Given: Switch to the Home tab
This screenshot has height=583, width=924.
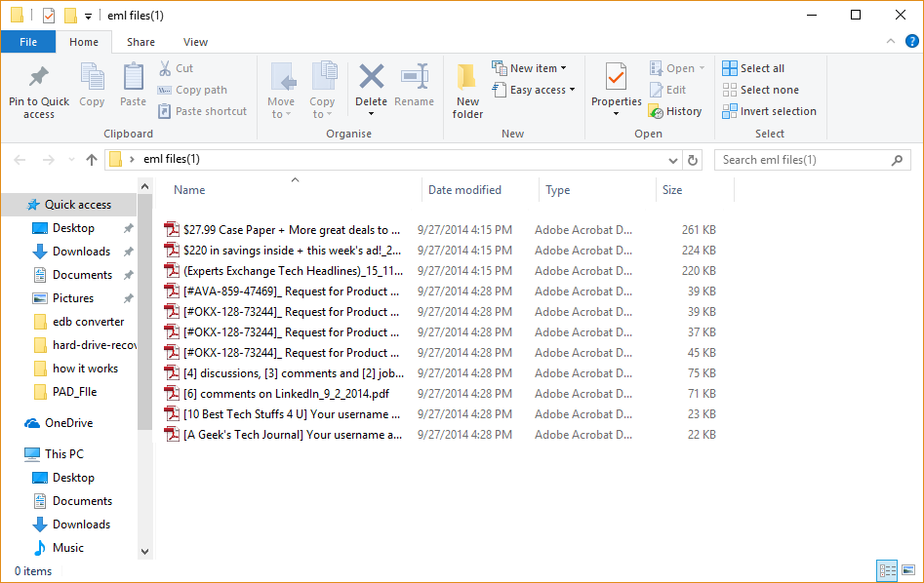Looking at the screenshot, I should pos(84,42).
